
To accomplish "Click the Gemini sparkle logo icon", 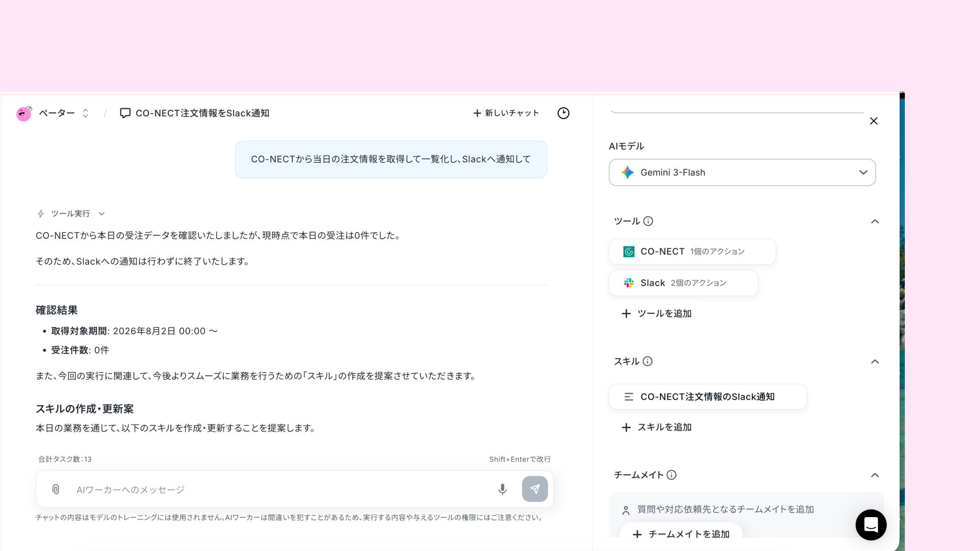I will point(628,172).
